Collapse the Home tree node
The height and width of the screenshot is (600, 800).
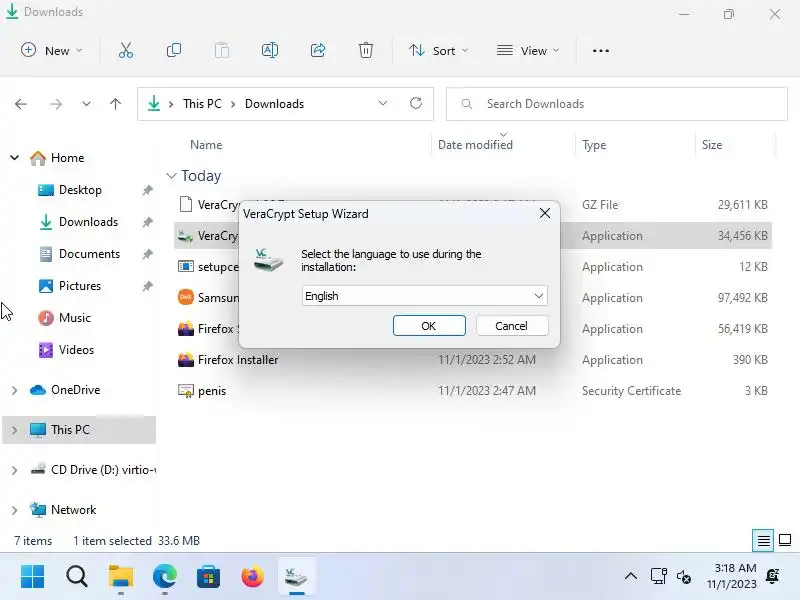pyautogui.click(x=15, y=158)
